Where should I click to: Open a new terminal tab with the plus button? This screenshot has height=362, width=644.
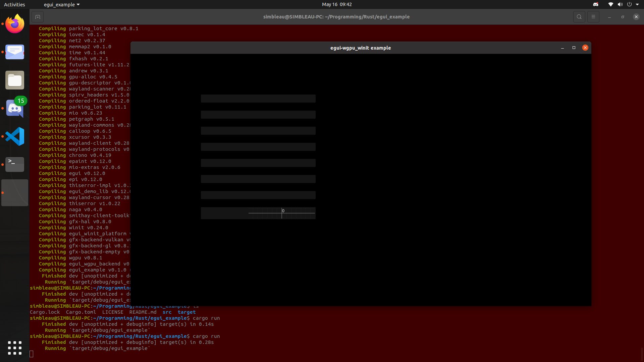pos(37,17)
